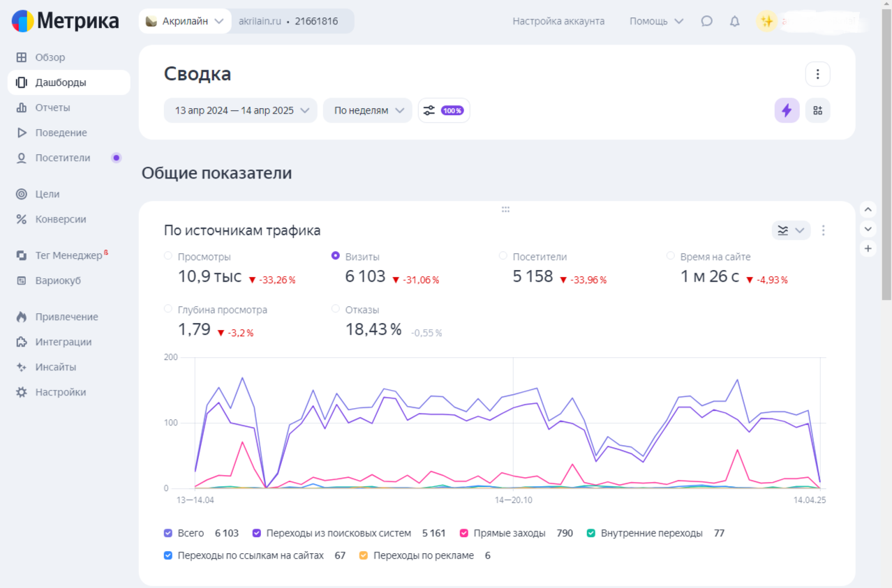
Task: Open the three-dot menu beside Сводка
Action: pos(817,74)
